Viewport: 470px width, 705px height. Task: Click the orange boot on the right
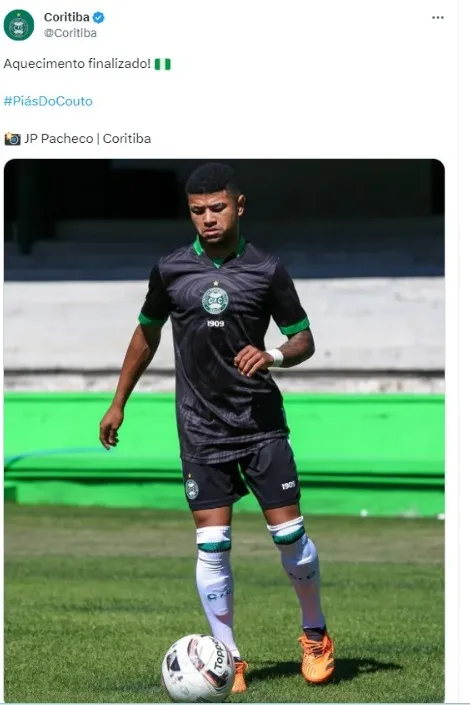point(317,656)
